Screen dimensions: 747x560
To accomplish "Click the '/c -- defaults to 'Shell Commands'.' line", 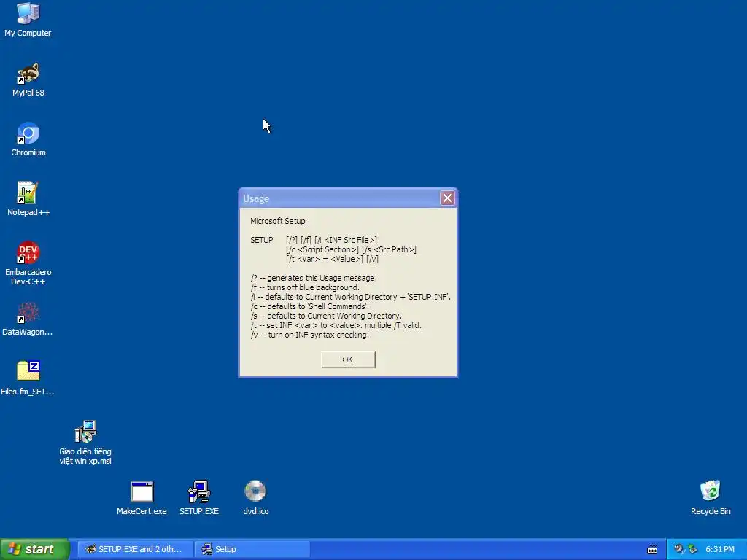I will (x=309, y=306).
